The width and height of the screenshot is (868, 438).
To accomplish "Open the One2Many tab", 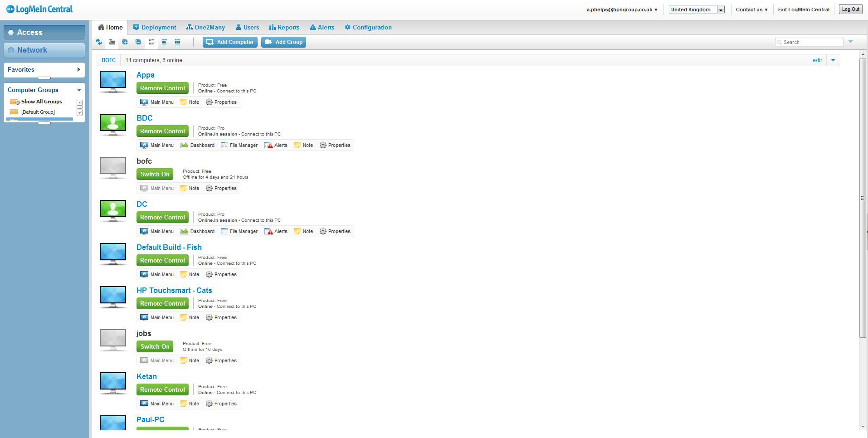I will (x=206, y=27).
